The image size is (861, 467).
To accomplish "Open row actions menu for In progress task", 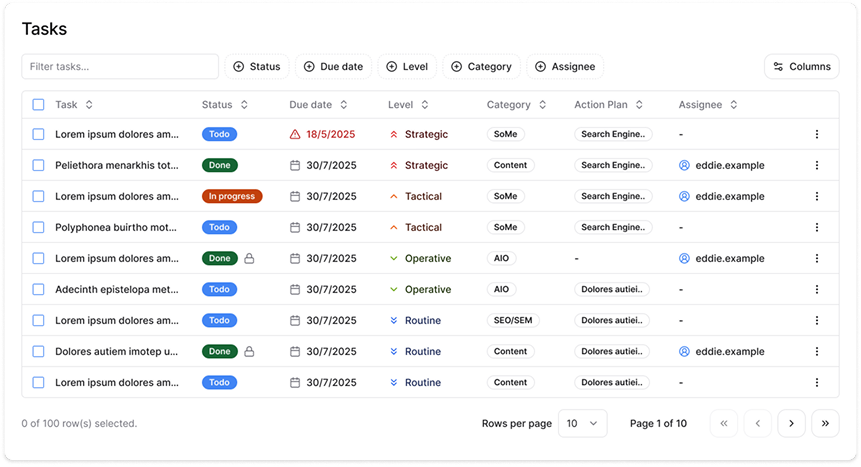I will (816, 196).
